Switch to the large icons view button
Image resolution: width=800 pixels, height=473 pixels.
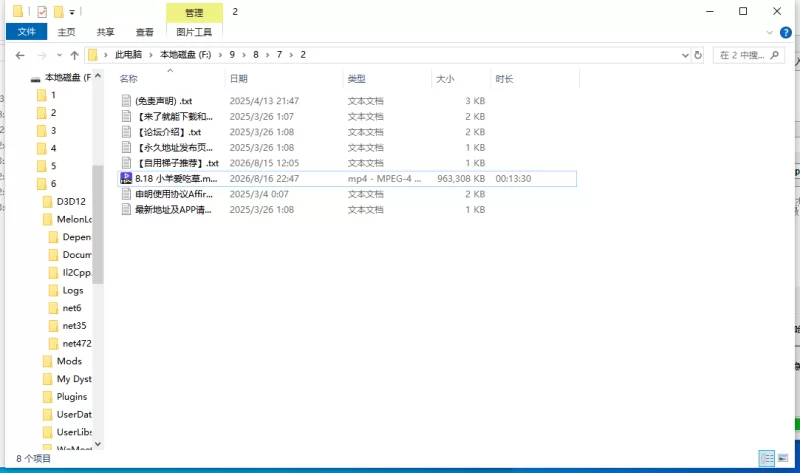(x=783, y=458)
